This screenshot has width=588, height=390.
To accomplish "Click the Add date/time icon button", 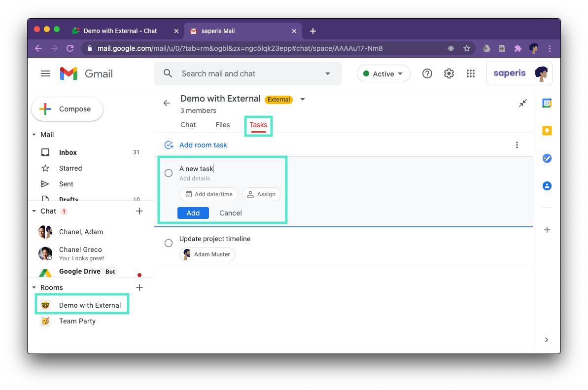I will (x=208, y=194).
